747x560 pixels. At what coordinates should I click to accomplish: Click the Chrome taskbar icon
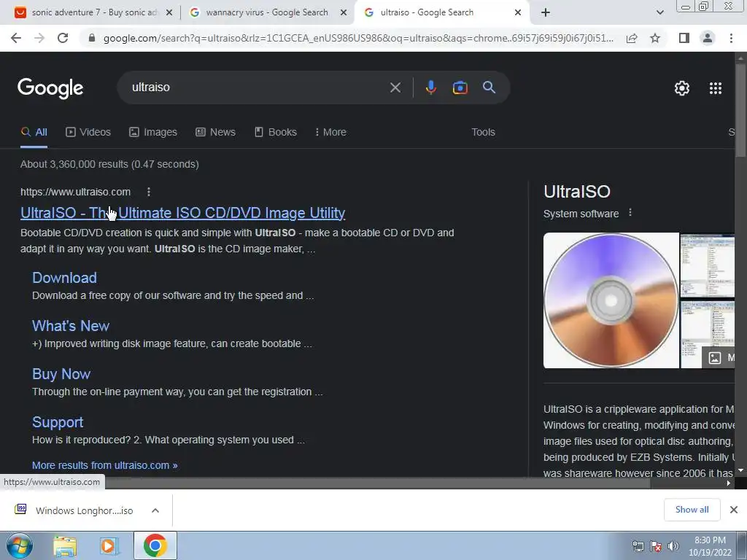point(155,545)
